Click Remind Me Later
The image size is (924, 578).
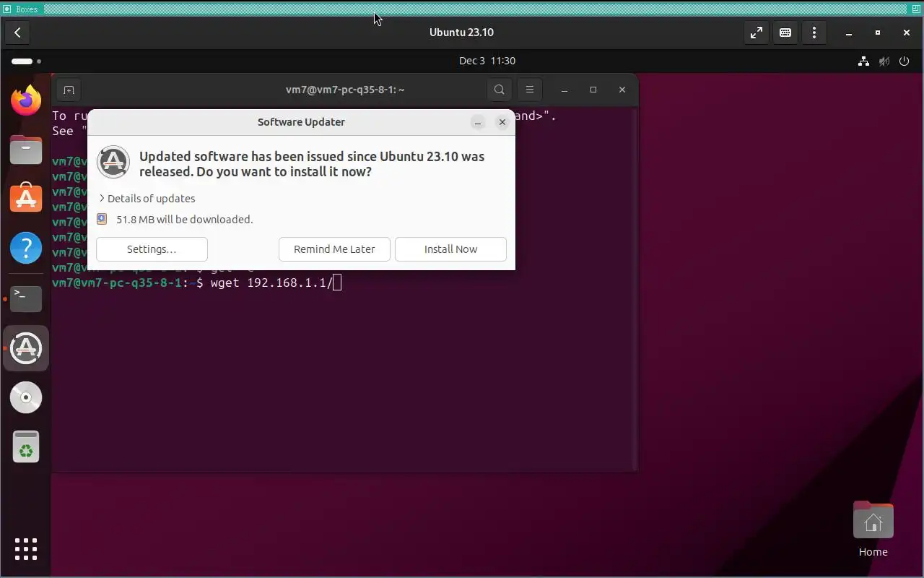(334, 249)
